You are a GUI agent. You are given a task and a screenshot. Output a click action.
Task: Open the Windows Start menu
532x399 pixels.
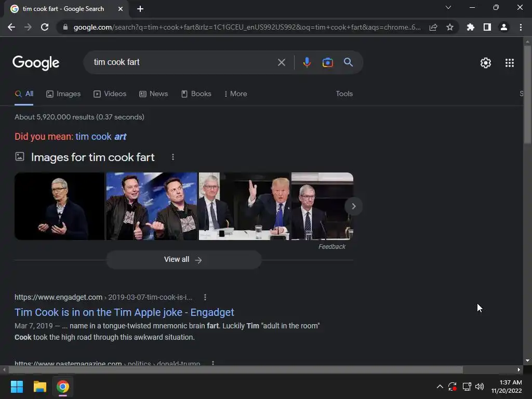[17, 387]
